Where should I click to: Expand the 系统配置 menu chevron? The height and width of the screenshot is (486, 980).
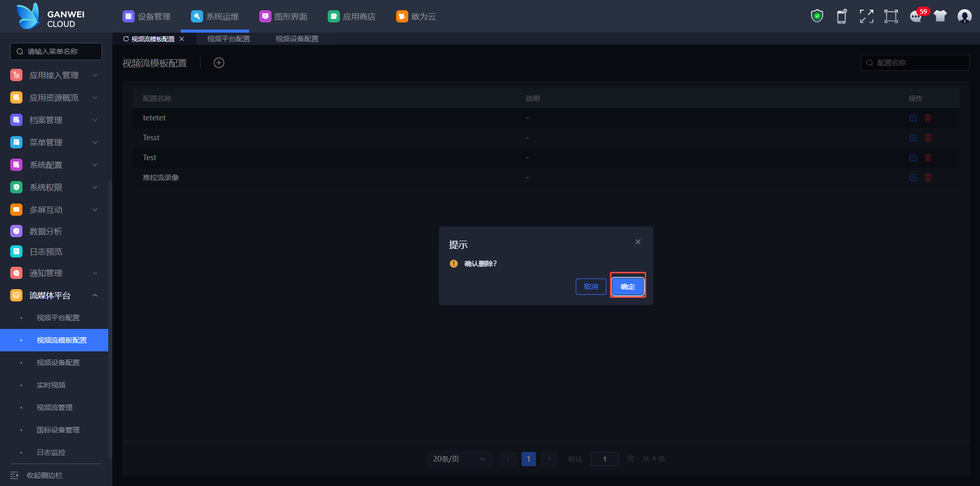(x=95, y=165)
